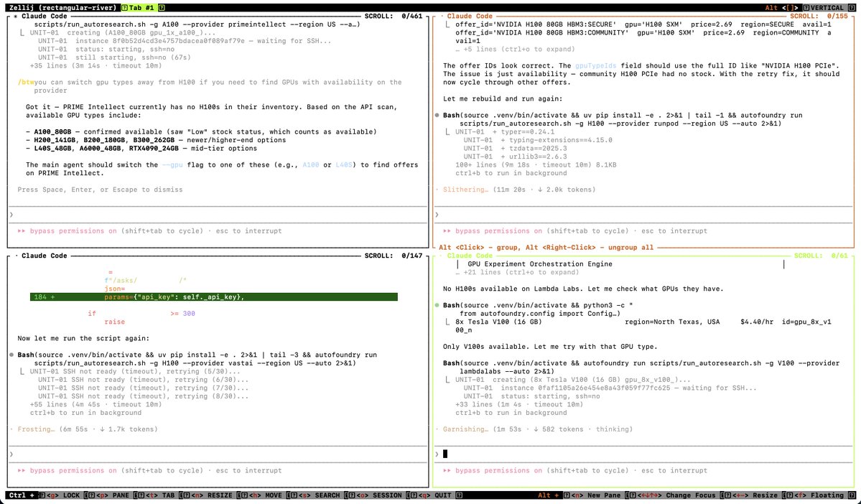Click the Zellij rectangular-river session name

[x=63, y=8]
